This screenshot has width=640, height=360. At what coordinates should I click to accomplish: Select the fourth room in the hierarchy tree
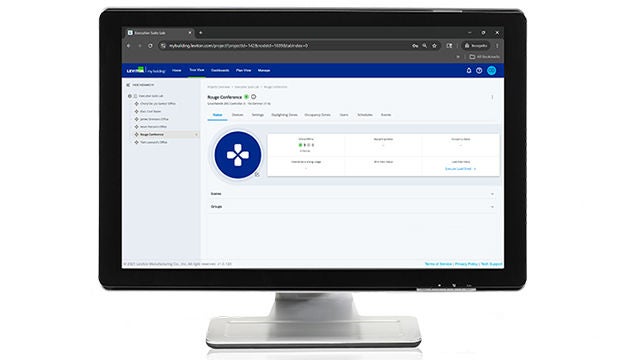153,127
